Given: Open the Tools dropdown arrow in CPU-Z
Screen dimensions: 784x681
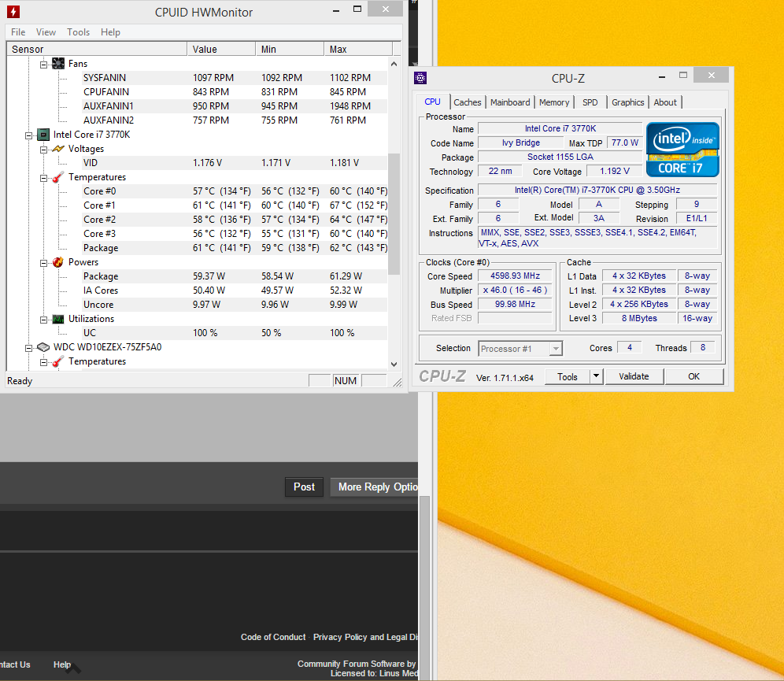Looking at the screenshot, I should coord(596,376).
